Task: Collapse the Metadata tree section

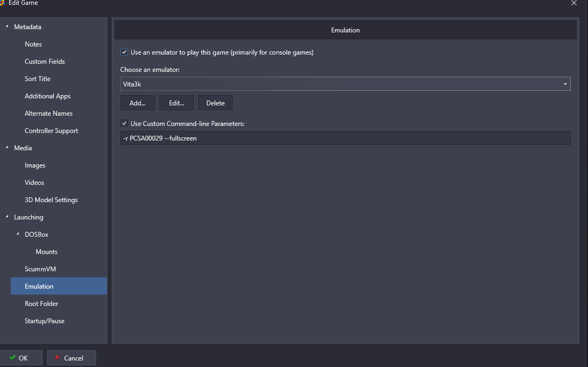Action: click(7, 26)
